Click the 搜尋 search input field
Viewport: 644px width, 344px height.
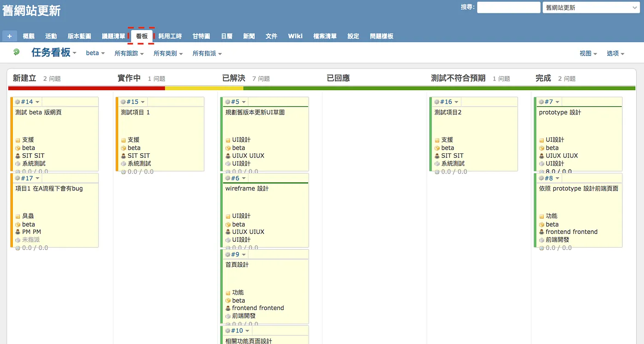coord(509,7)
